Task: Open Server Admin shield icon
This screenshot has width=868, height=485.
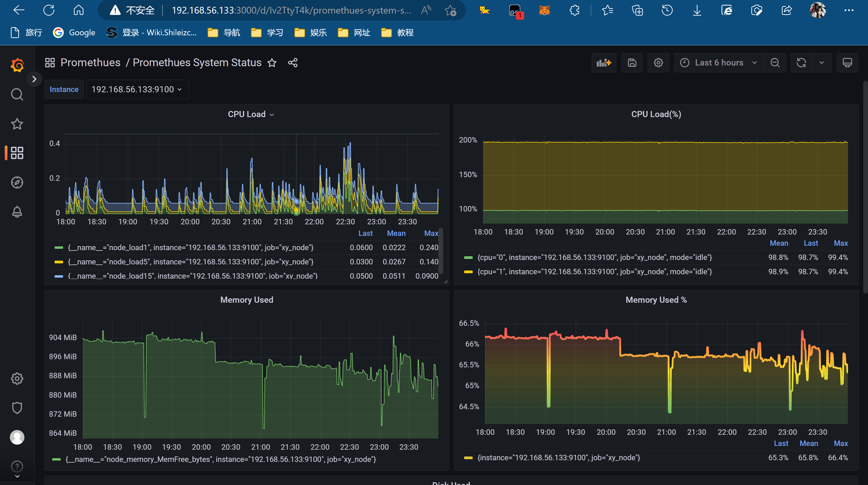Action: click(17, 408)
